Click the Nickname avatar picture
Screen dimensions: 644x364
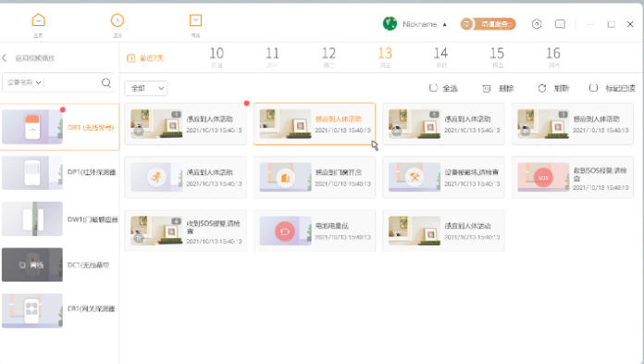390,24
